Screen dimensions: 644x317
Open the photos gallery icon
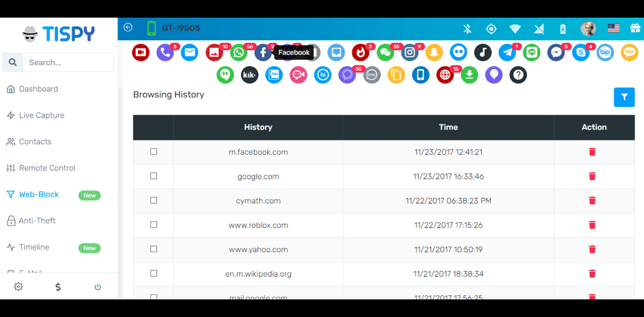tap(214, 53)
